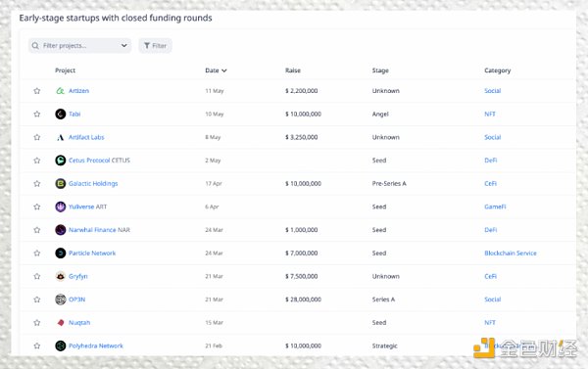Sort by Date column header arrow
The height and width of the screenshot is (369, 588).
tap(223, 70)
